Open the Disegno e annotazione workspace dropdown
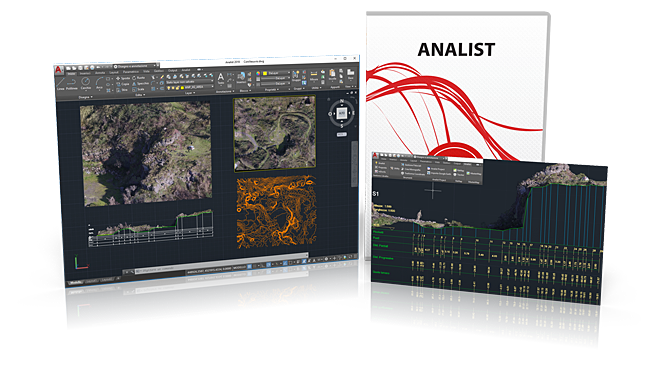Image resolution: width=650 pixels, height=375 pixels. (x=135, y=66)
